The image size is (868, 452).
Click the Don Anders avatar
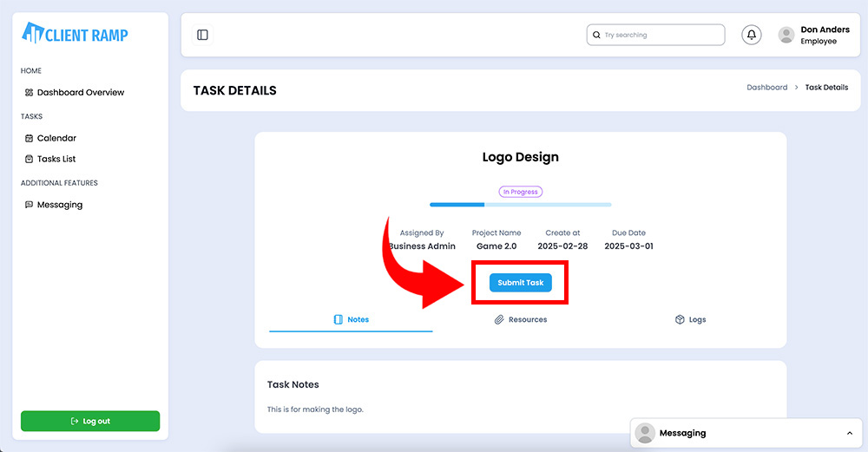point(786,35)
